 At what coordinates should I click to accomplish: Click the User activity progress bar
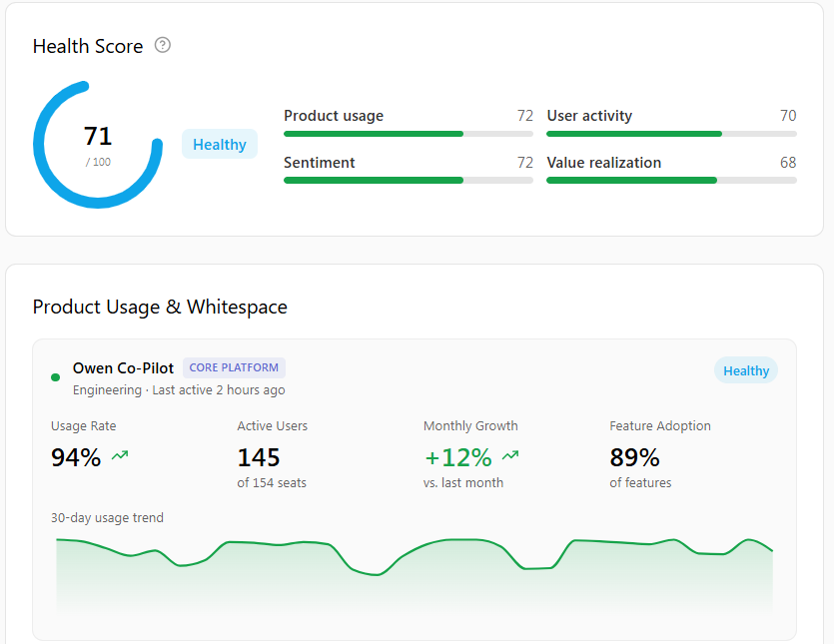pos(671,133)
